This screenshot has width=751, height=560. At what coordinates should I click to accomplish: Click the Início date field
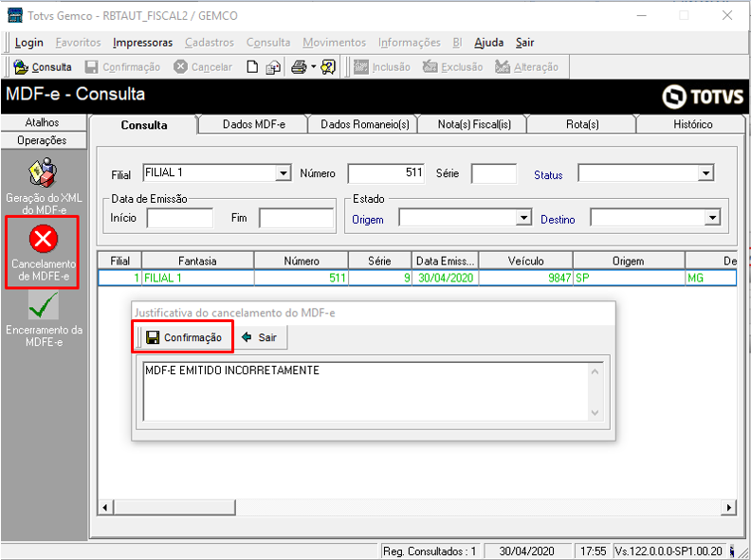[180, 218]
